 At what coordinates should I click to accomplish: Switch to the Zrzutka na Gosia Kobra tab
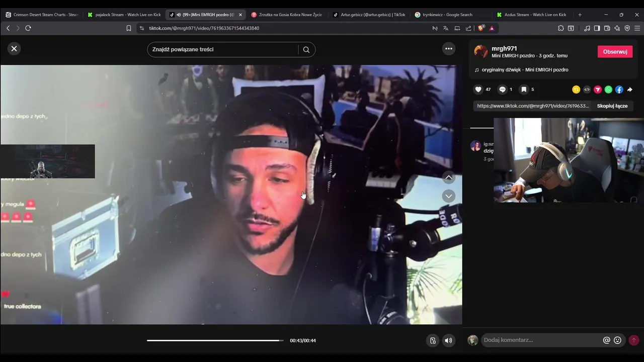(x=287, y=15)
